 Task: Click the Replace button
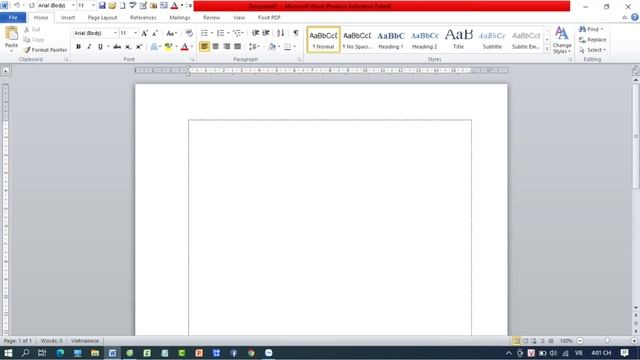tap(593, 40)
